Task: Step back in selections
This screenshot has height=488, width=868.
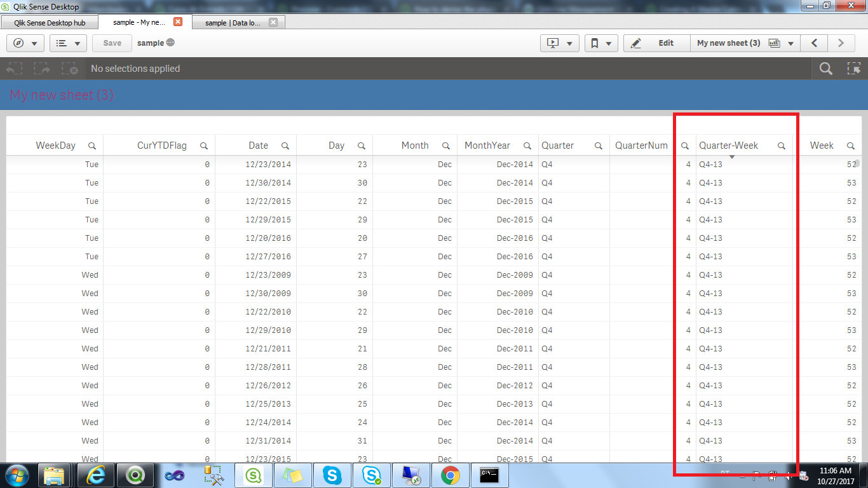Action: 14,69
